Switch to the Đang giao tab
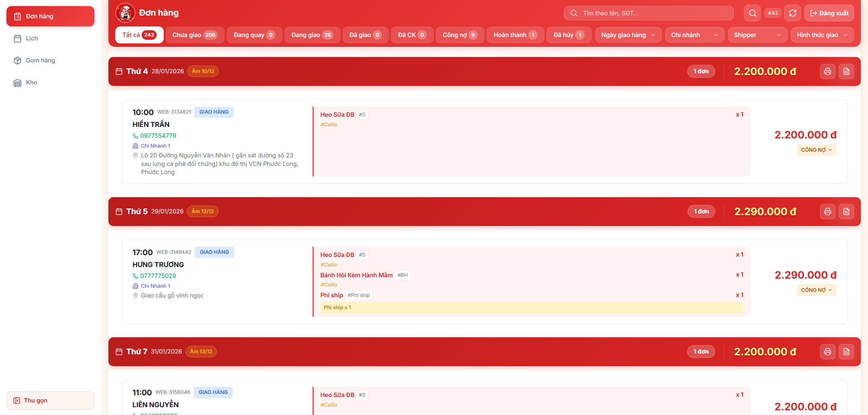The image size is (868, 415). click(x=312, y=35)
